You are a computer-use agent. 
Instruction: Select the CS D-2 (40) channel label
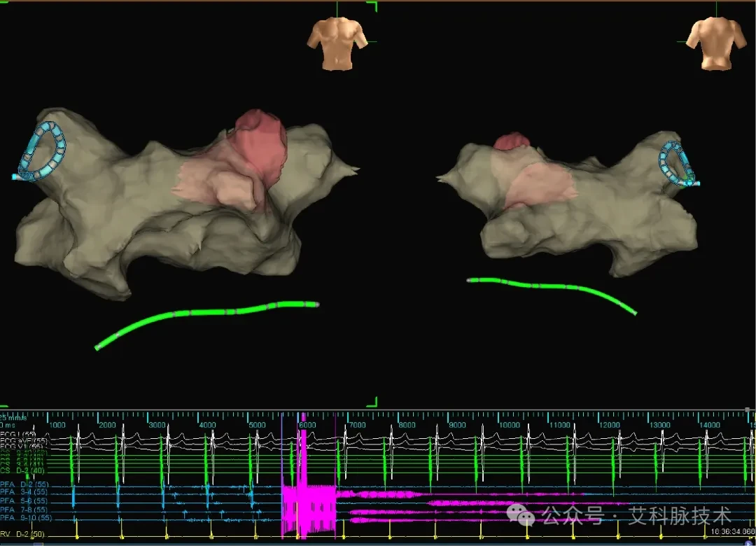(x=22, y=470)
